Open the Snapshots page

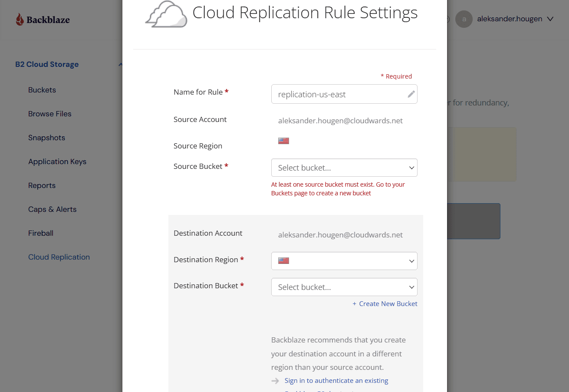click(46, 138)
